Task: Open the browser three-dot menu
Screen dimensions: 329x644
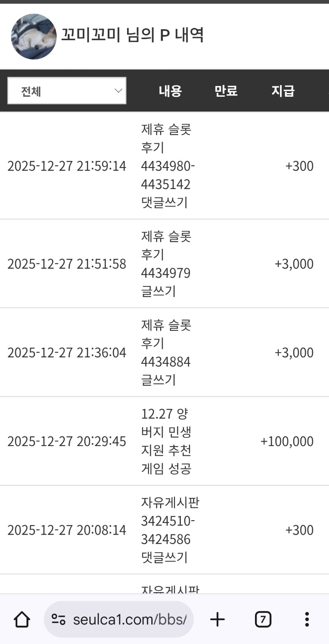Action: pyautogui.click(x=307, y=619)
